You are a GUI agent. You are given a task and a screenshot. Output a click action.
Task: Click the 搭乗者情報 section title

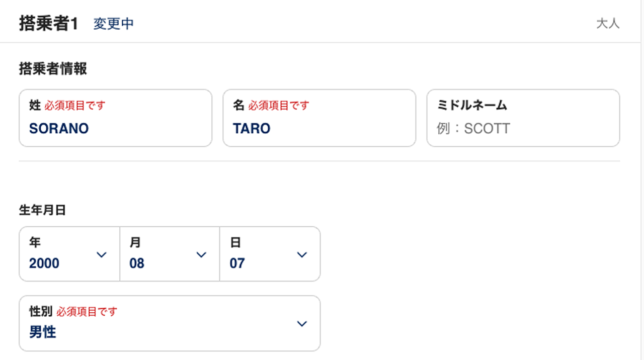click(x=53, y=69)
